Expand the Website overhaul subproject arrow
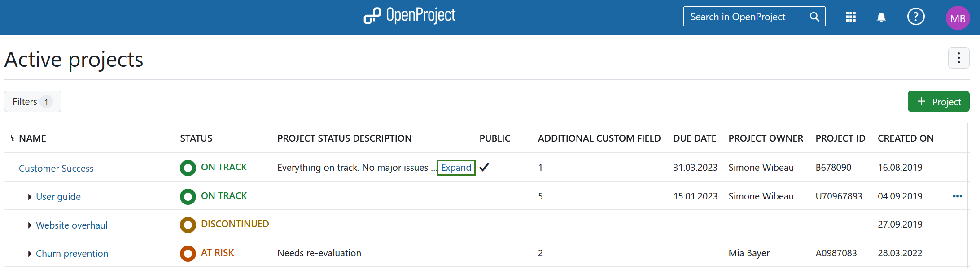The width and height of the screenshot is (980, 268). 30,225
